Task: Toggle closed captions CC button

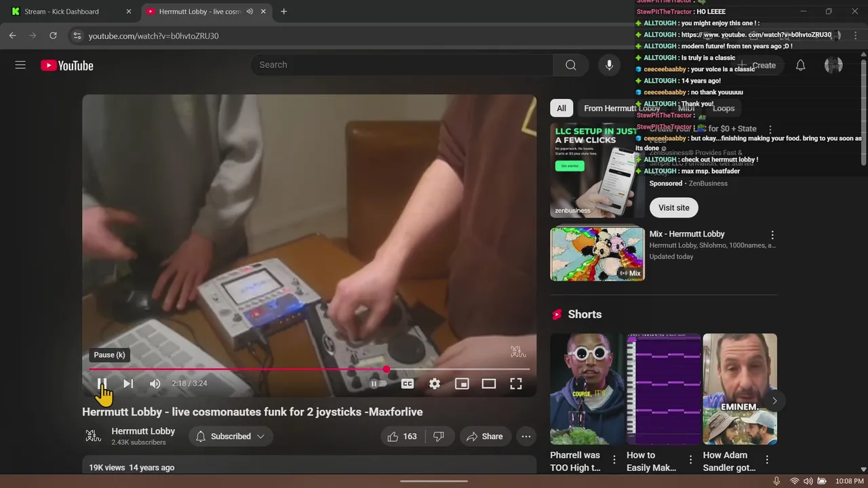Action: coord(408,384)
